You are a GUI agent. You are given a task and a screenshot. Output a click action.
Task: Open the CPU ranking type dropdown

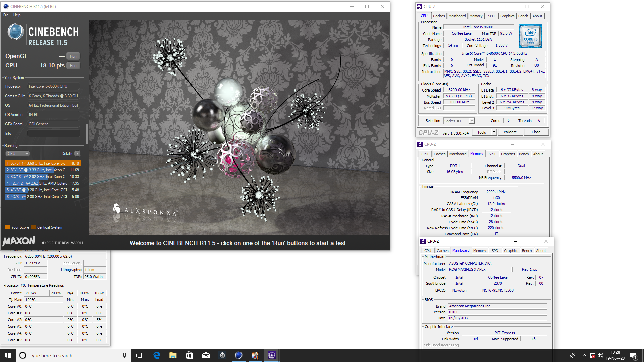[x=18, y=154]
